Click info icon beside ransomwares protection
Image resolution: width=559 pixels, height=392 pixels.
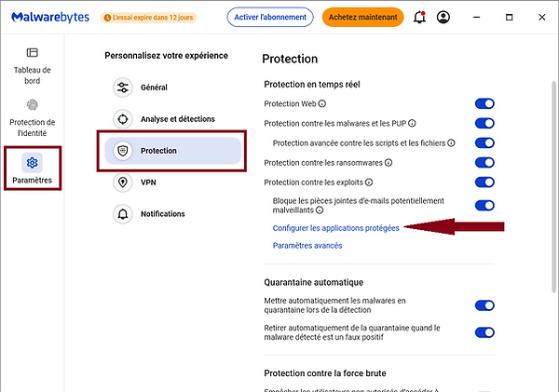389,163
